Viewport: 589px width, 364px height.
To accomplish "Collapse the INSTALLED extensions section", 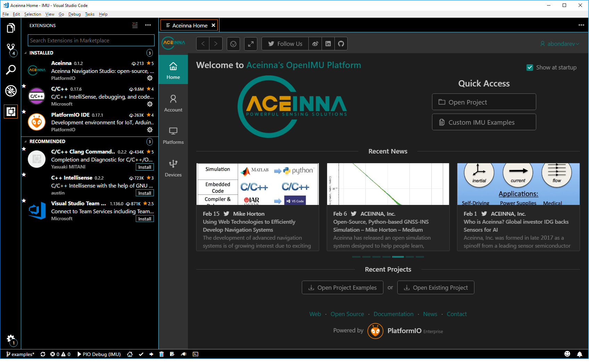I will 25,53.
